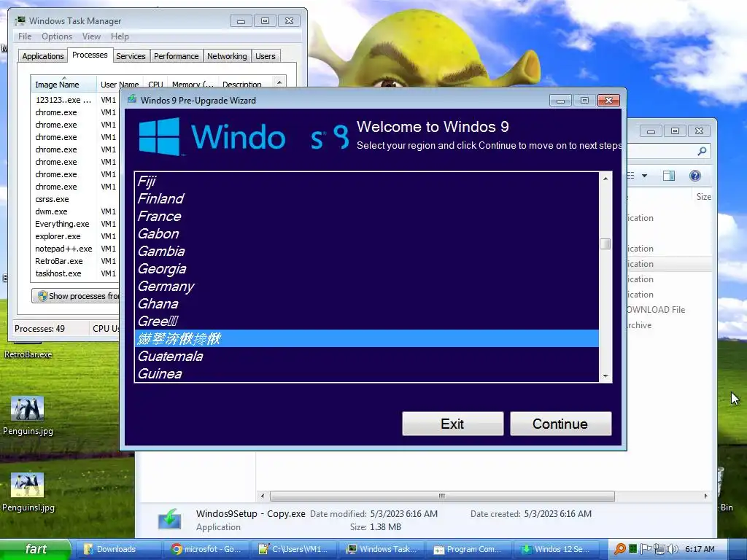Open the Options menu in Task Manager

(57, 36)
